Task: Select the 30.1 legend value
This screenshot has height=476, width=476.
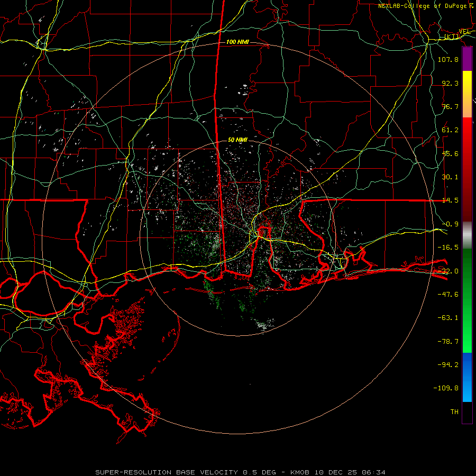Action: [450, 177]
